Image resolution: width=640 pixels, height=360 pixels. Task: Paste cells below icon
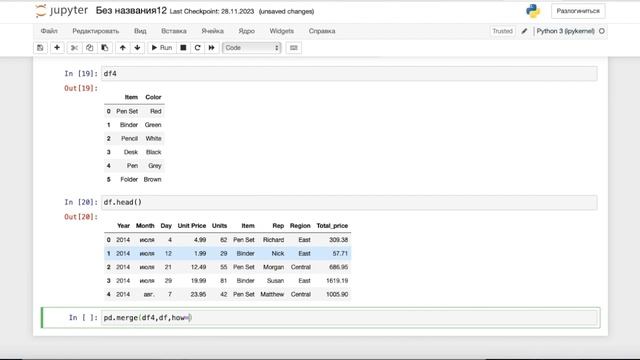coord(105,48)
